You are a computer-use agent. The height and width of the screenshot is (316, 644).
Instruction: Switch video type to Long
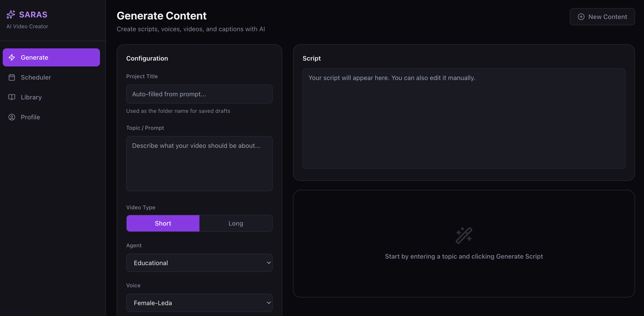pos(235,223)
